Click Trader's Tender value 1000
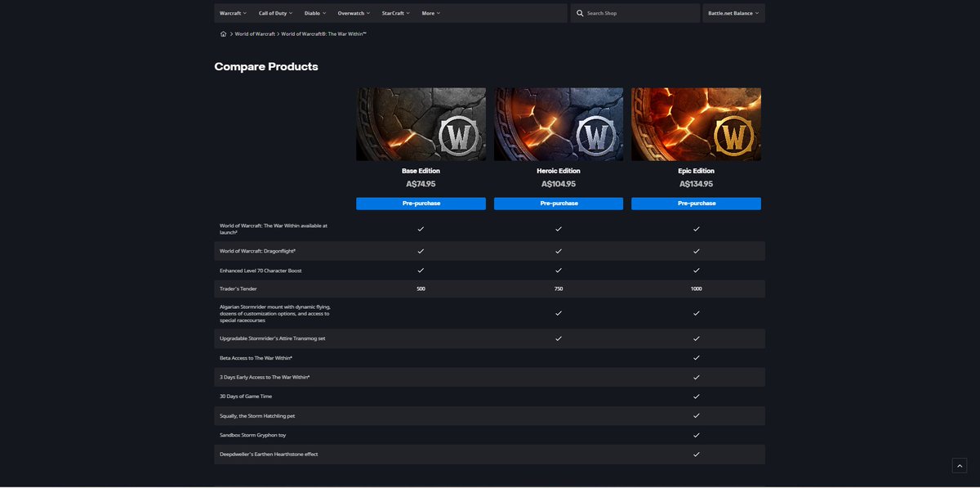 (x=696, y=289)
